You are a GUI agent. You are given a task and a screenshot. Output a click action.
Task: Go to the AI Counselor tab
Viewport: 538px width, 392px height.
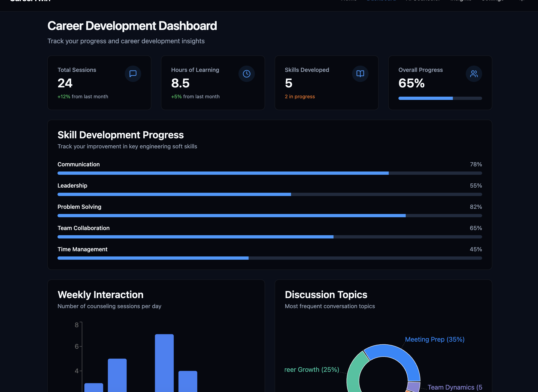(x=423, y=1)
